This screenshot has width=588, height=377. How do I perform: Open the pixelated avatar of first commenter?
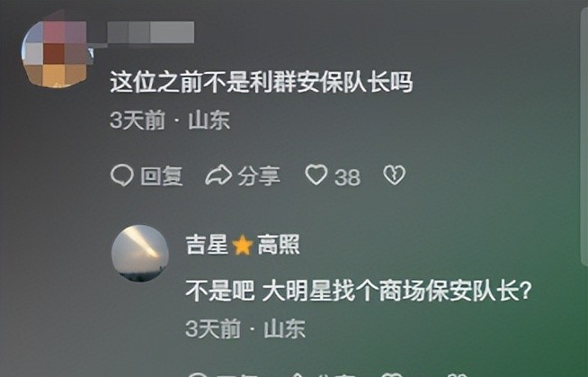(57, 53)
